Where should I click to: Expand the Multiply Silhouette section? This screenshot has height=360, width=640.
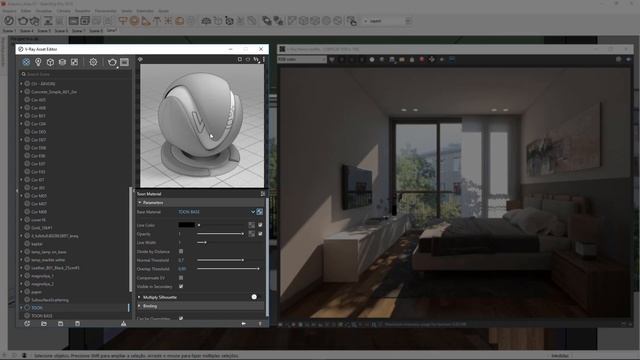(x=139, y=297)
